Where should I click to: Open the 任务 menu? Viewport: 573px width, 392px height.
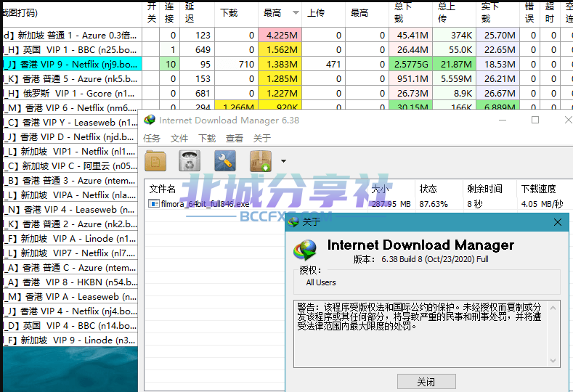(x=152, y=138)
